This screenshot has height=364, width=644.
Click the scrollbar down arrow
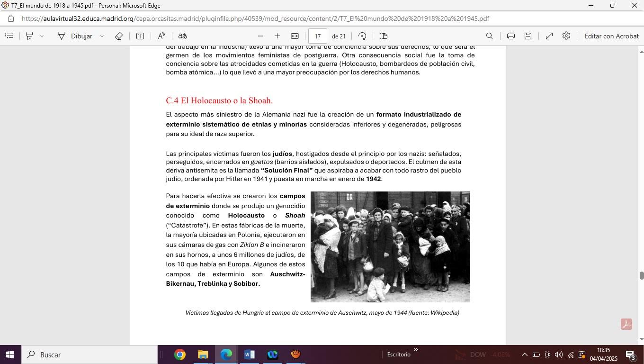coord(642,339)
